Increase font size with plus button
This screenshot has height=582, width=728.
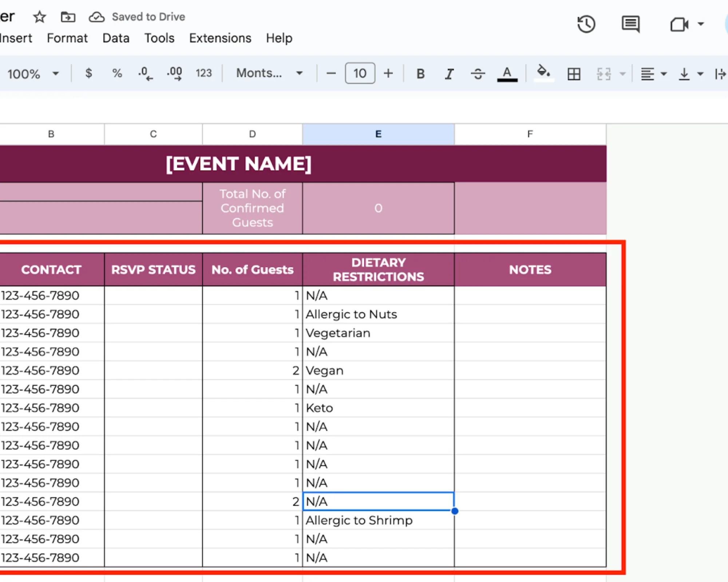pos(388,73)
